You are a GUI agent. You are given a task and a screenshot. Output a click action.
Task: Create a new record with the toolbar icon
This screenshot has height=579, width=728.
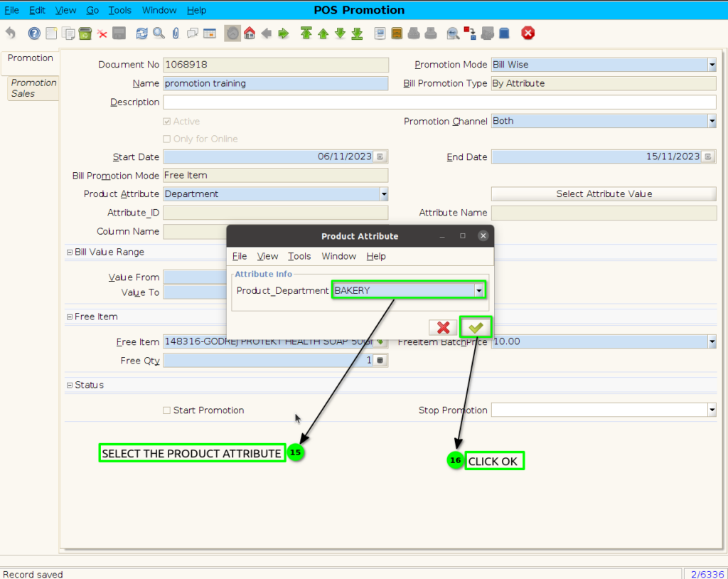tap(51, 33)
